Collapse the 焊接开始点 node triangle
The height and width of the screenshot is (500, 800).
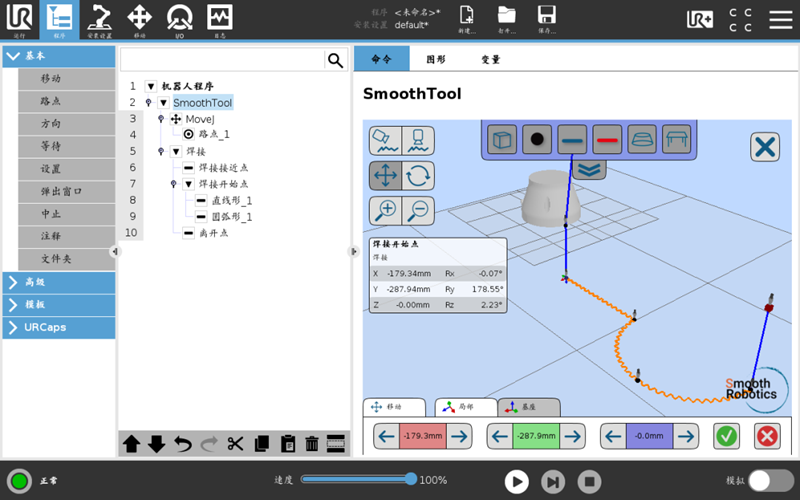(x=189, y=184)
